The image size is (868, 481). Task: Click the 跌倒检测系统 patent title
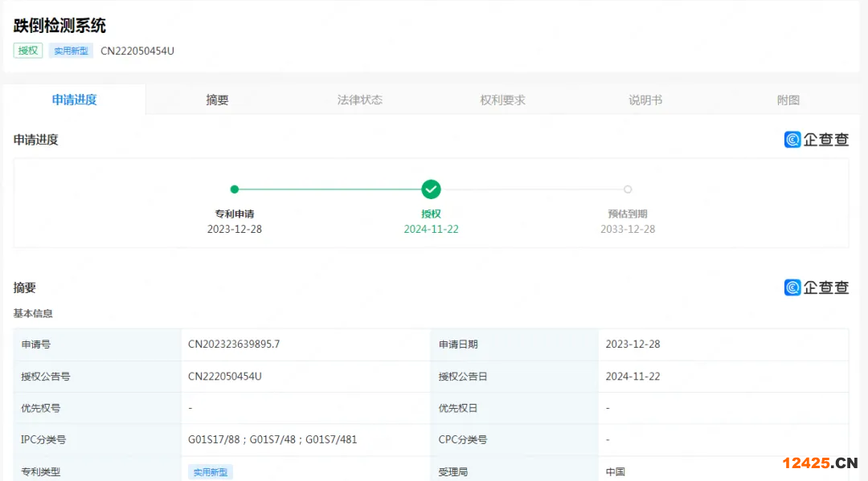(60, 26)
